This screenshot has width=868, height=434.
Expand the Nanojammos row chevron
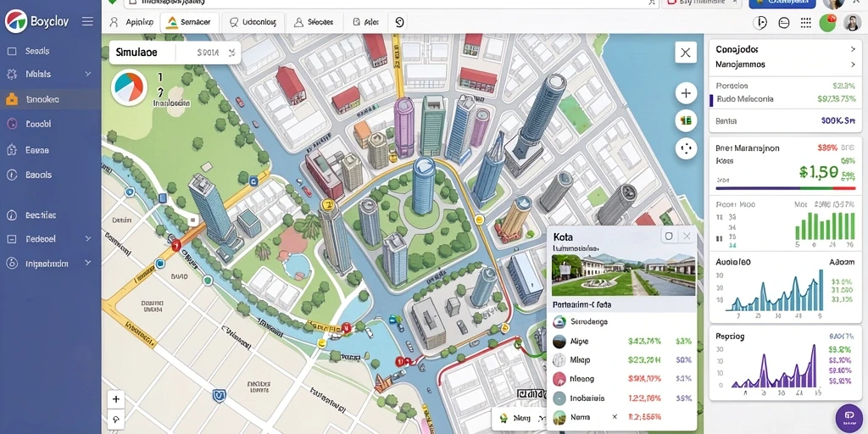[x=853, y=64]
